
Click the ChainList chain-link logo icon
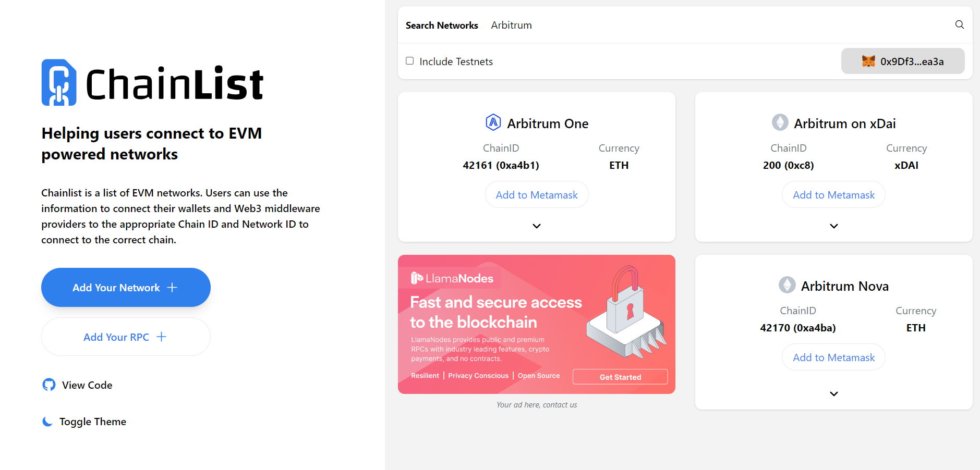pos(59,83)
